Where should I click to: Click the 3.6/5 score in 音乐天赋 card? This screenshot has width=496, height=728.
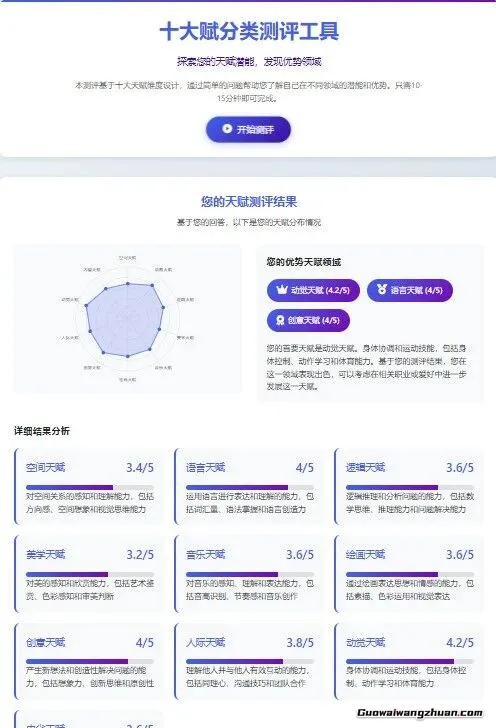[300, 554]
